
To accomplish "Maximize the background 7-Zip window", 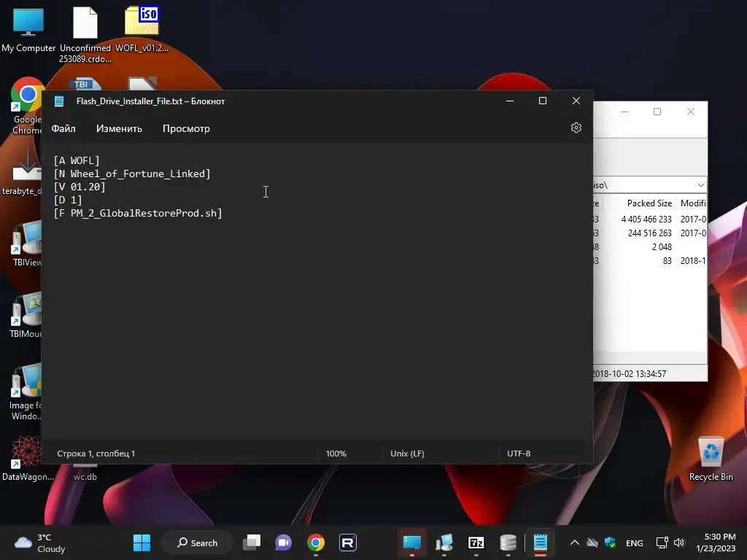I will pyautogui.click(x=657, y=112).
